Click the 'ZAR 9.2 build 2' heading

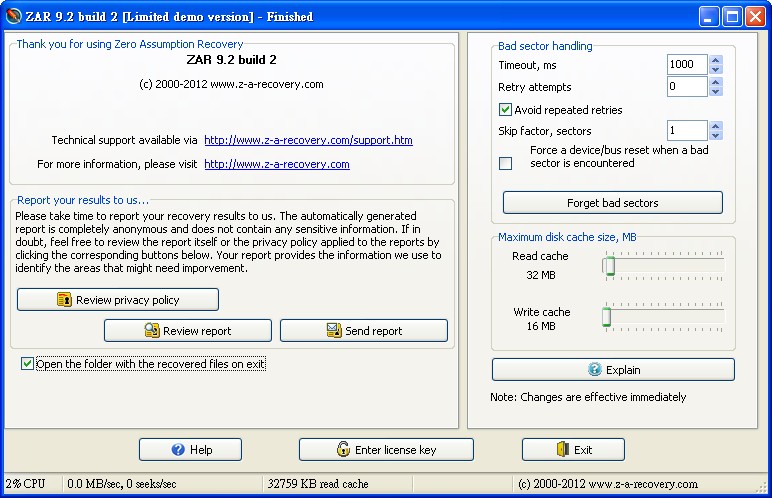point(231,60)
